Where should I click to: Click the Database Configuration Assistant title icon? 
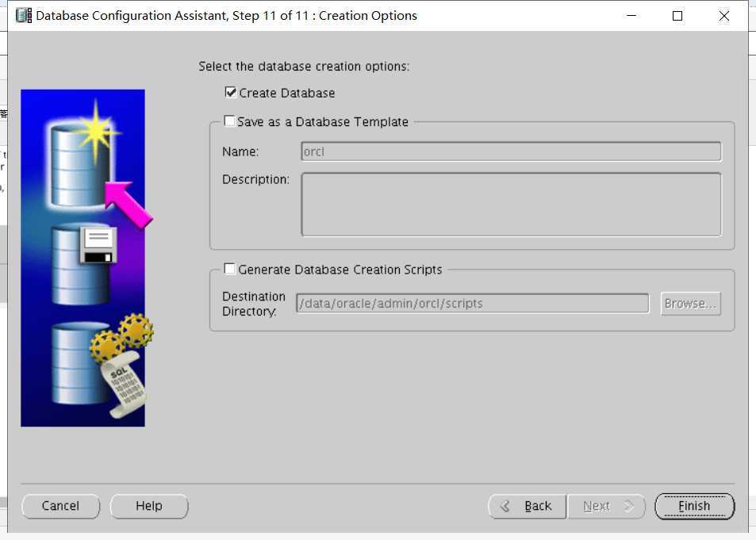(24, 15)
